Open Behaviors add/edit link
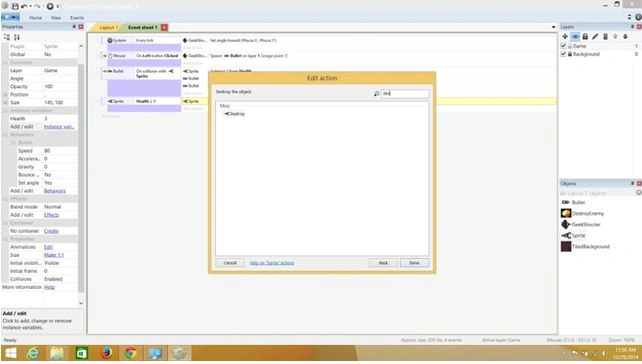The height and width of the screenshot is (364, 642). tap(54, 191)
